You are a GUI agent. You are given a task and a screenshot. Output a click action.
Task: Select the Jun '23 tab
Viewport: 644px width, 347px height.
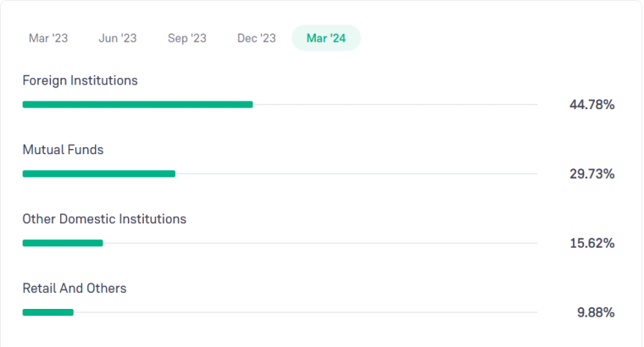pyautogui.click(x=118, y=38)
